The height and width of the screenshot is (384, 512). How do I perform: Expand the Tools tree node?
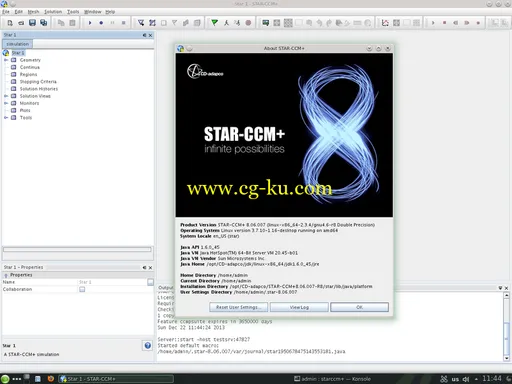pos(6,118)
